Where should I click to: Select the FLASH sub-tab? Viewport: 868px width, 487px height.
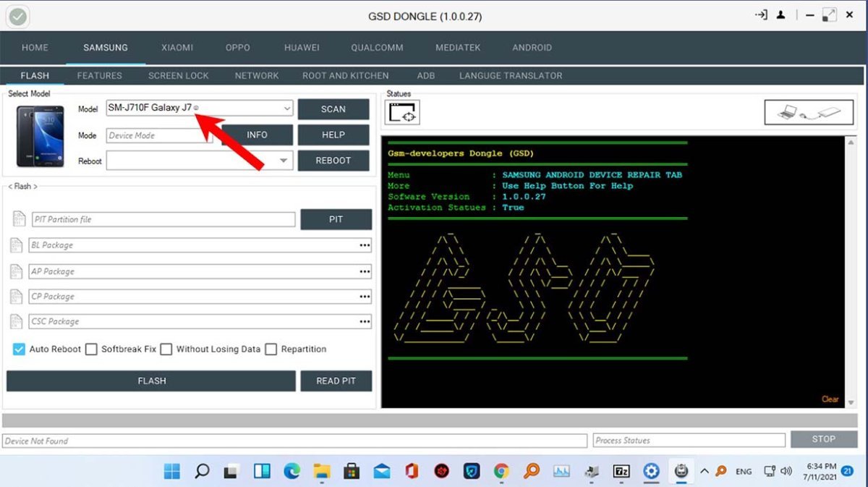click(35, 75)
